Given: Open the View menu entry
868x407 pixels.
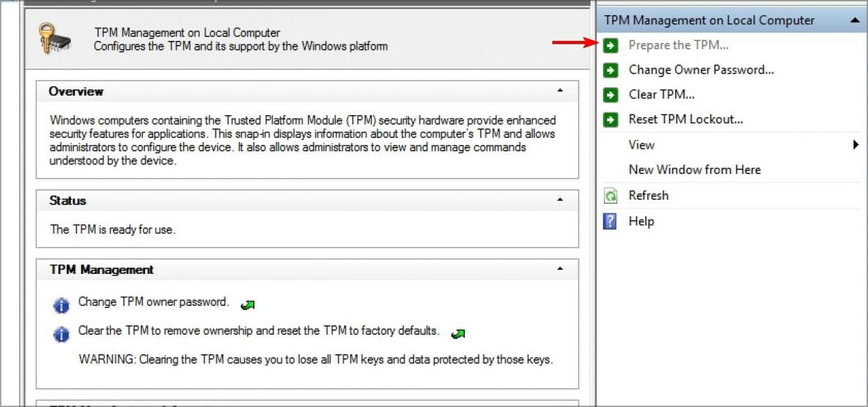Looking at the screenshot, I should coord(642,145).
